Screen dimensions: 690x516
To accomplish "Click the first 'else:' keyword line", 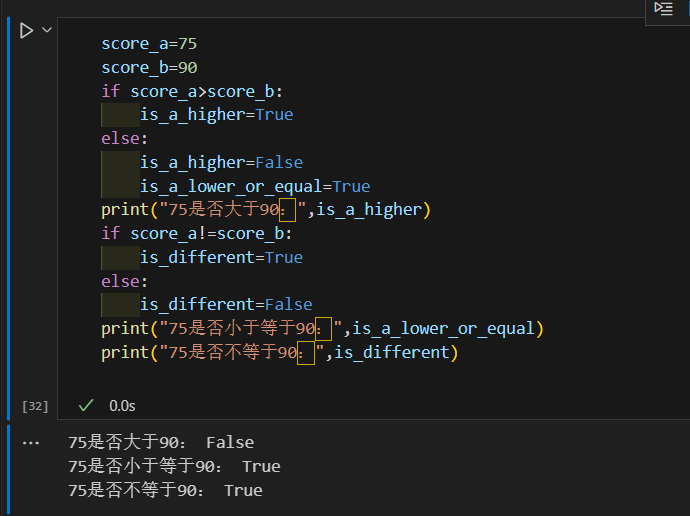I will [125, 139].
